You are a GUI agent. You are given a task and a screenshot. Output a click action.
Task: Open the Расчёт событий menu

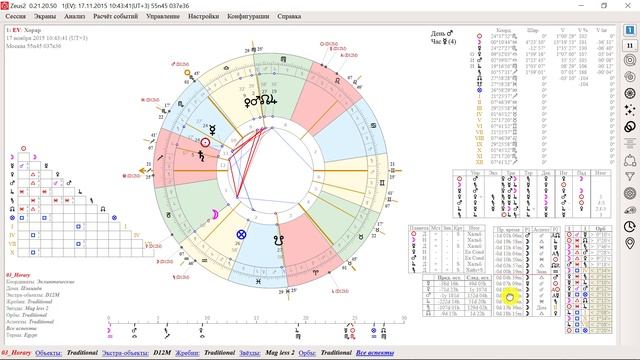116,16
